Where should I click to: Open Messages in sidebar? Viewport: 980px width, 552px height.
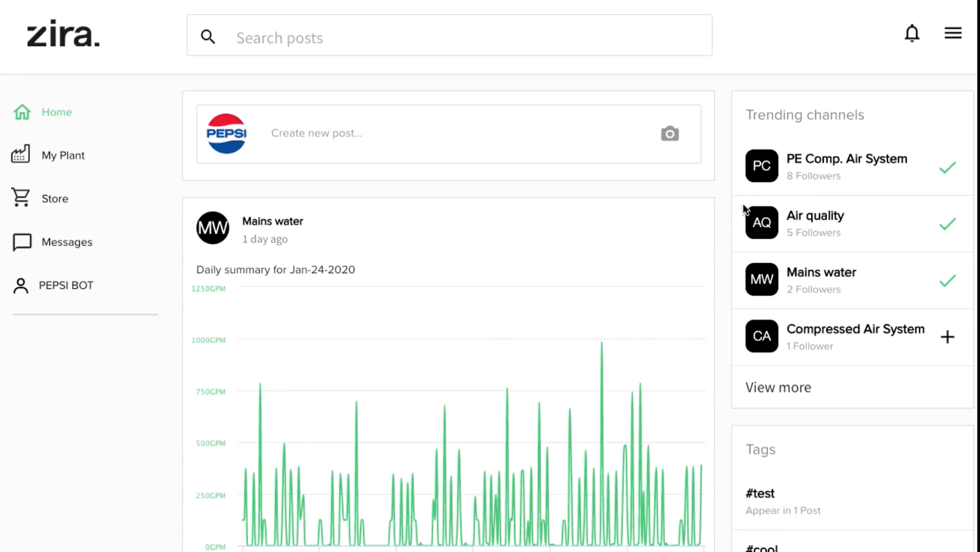coord(67,242)
